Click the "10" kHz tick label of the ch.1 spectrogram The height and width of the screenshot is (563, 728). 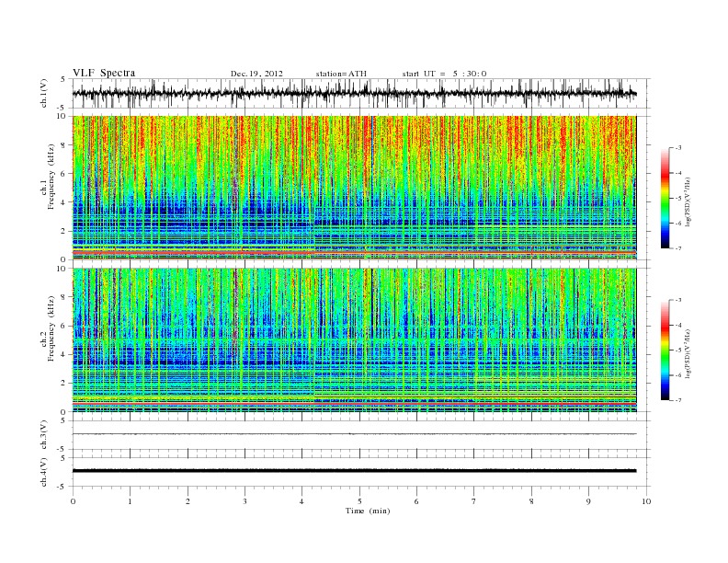coord(63,116)
